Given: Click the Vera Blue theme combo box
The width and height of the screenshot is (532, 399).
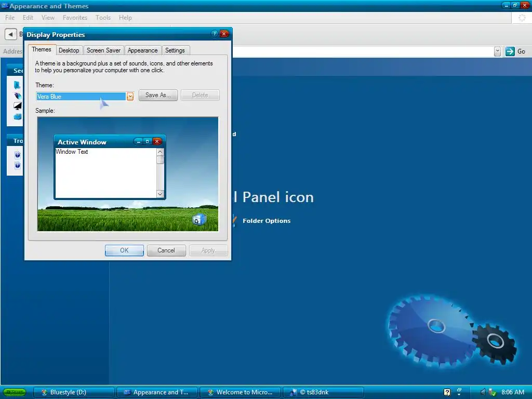Looking at the screenshot, I should [x=85, y=97].
